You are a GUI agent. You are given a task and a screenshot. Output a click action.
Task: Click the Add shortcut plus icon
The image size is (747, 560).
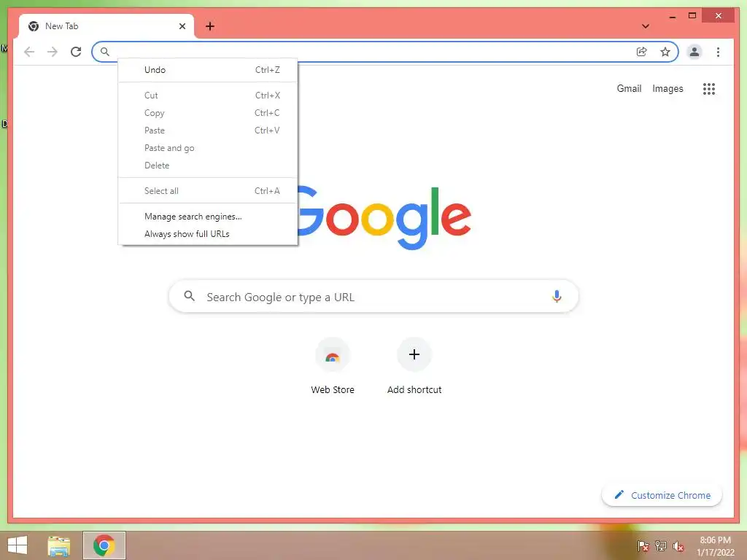(414, 354)
